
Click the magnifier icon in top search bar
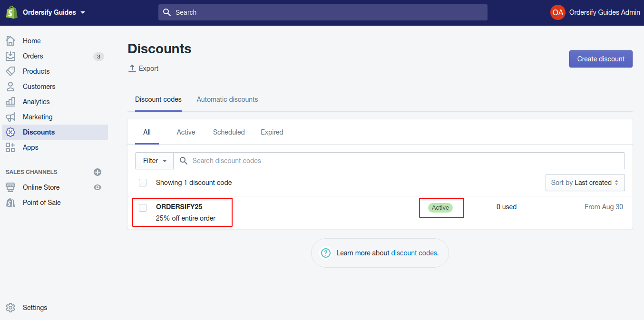click(x=167, y=12)
